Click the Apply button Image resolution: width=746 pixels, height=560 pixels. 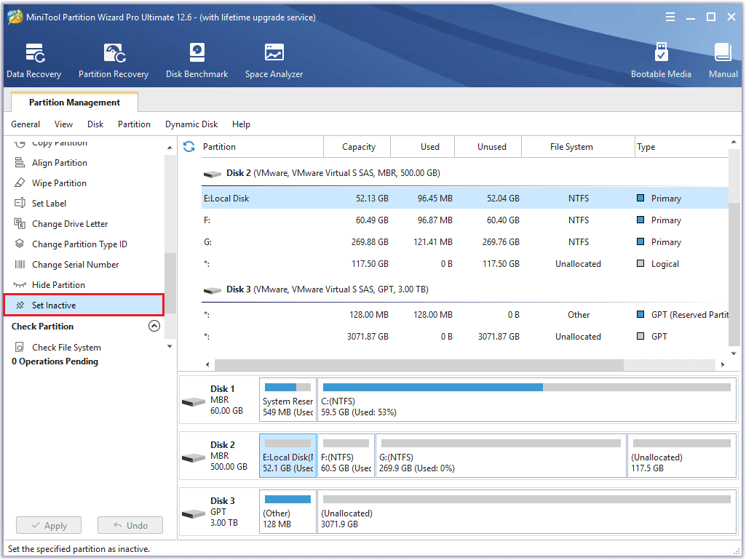(x=49, y=525)
